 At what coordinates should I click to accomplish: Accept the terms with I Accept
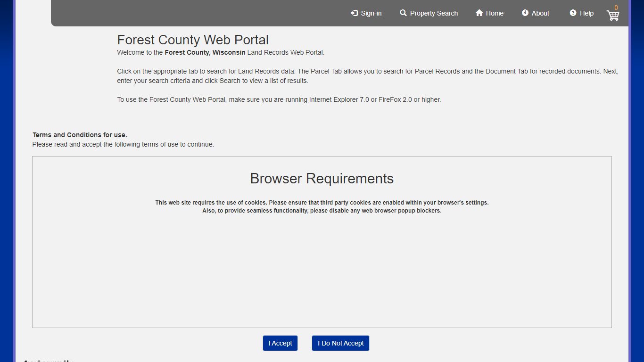click(281, 343)
